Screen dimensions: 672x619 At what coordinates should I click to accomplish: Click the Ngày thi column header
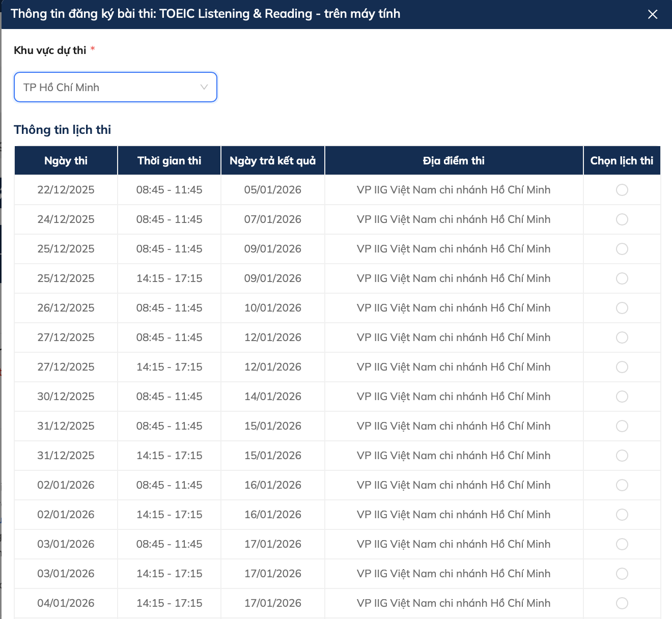[x=66, y=161]
